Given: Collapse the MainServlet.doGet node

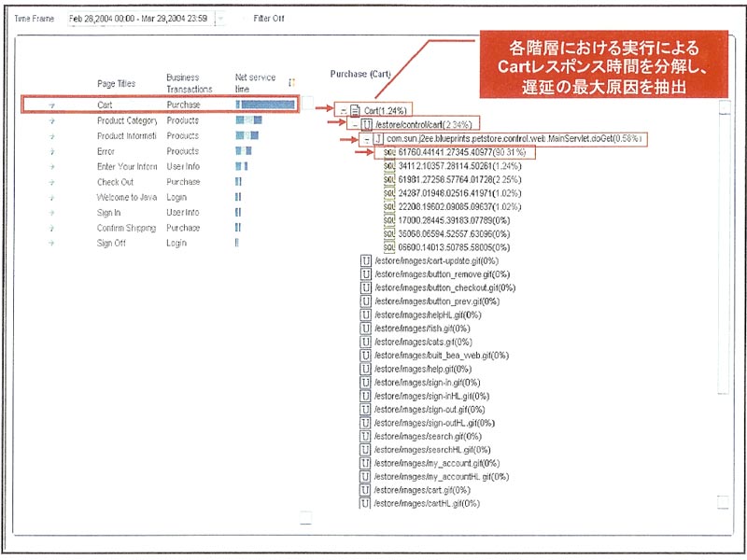Looking at the screenshot, I should tap(365, 138).
